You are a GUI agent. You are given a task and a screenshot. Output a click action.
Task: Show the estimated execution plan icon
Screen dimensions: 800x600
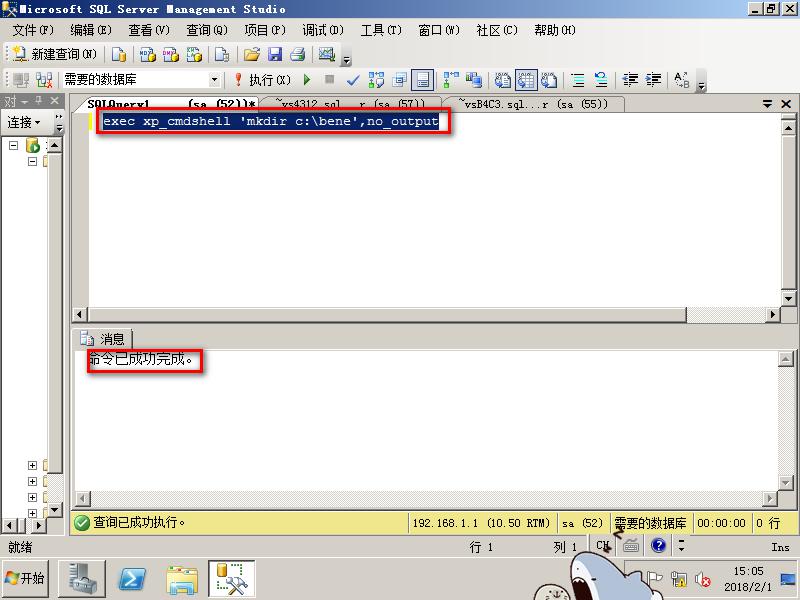pyautogui.click(x=377, y=78)
